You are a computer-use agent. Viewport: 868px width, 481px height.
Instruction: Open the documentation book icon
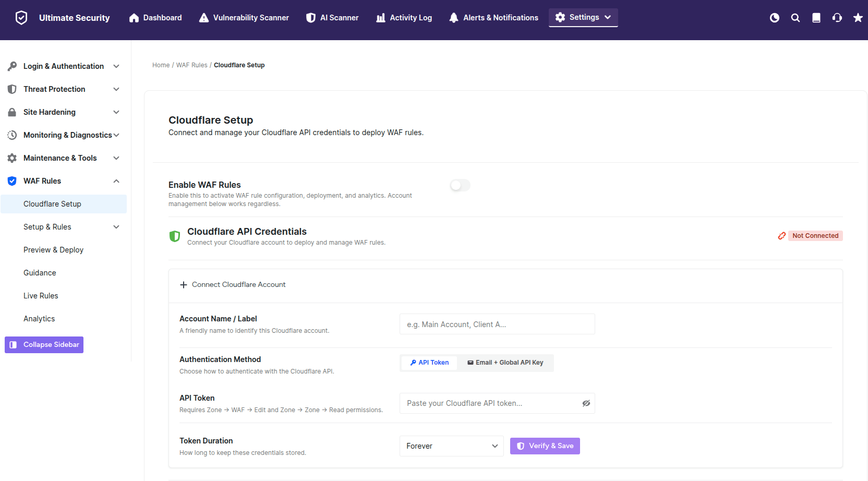pos(816,18)
